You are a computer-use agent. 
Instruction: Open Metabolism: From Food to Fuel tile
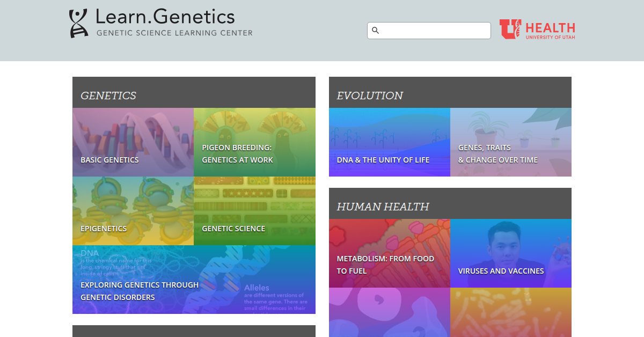[390, 253]
